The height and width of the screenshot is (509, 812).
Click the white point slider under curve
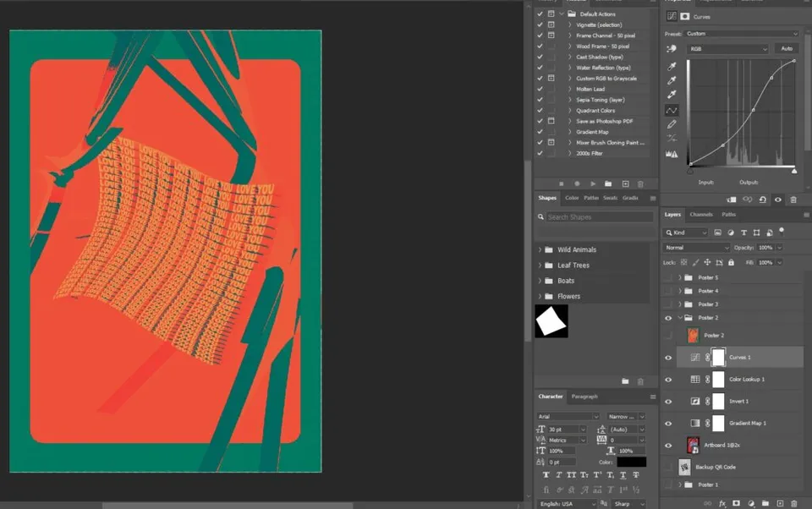(x=794, y=170)
